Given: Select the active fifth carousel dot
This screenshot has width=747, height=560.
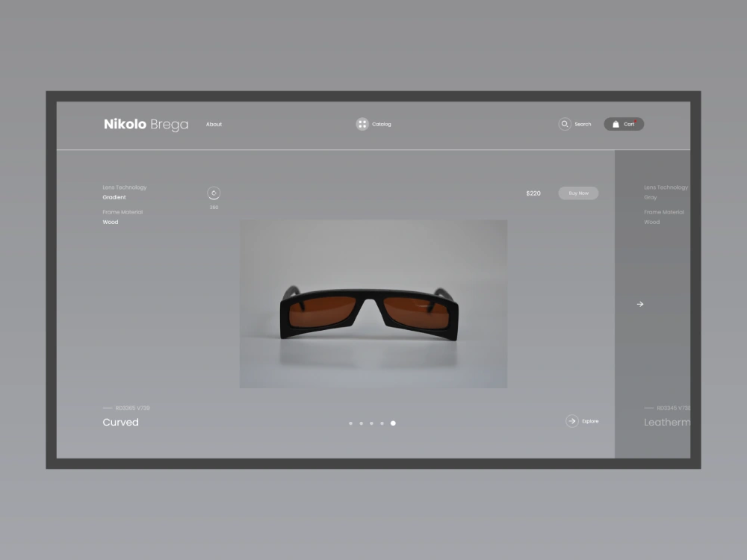Looking at the screenshot, I should point(393,423).
